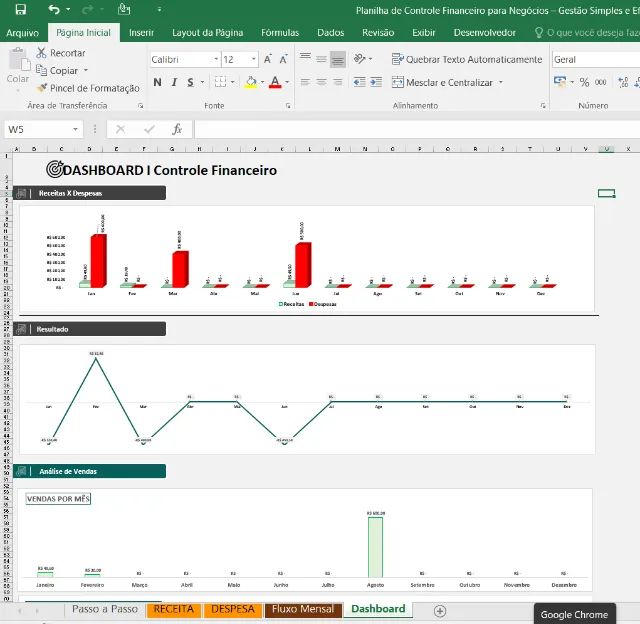Image resolution: width=640 pixels, height=624 pixels.
Task: Toggle Align Left icon
Action: click(x=305, y=82)
